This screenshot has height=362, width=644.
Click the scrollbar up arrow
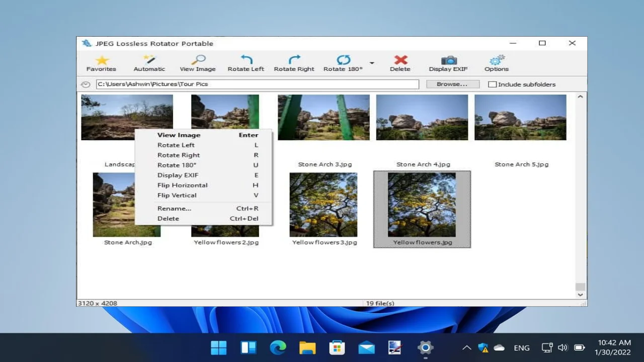580,97
